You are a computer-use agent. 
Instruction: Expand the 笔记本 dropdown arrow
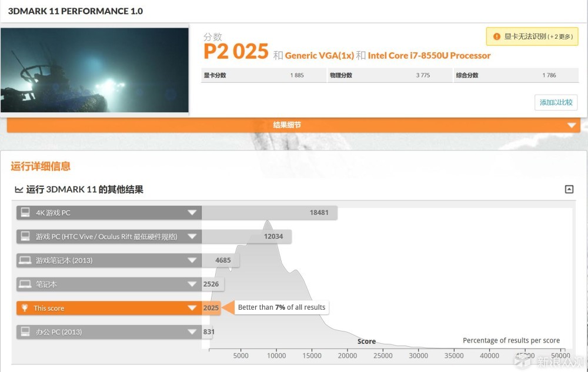click(192, 284)
